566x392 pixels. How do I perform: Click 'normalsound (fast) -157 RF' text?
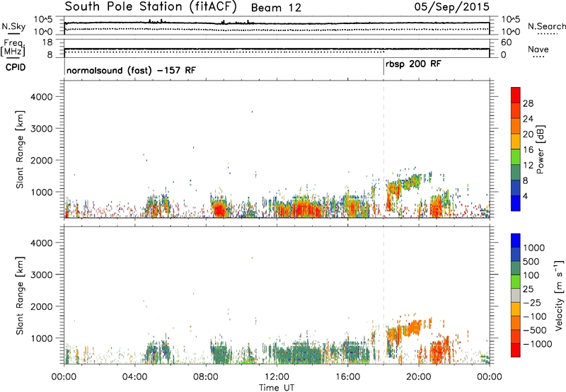tap(131, 70)
